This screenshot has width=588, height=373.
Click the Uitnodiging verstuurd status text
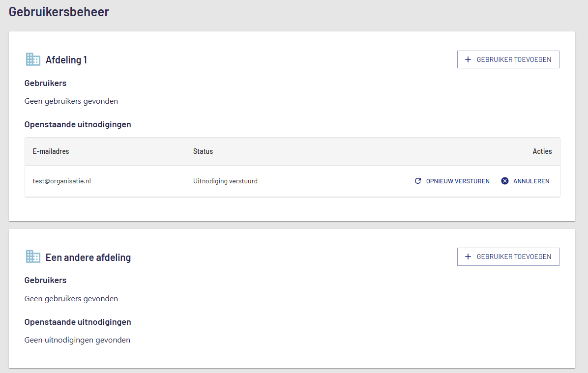(225, 181)
